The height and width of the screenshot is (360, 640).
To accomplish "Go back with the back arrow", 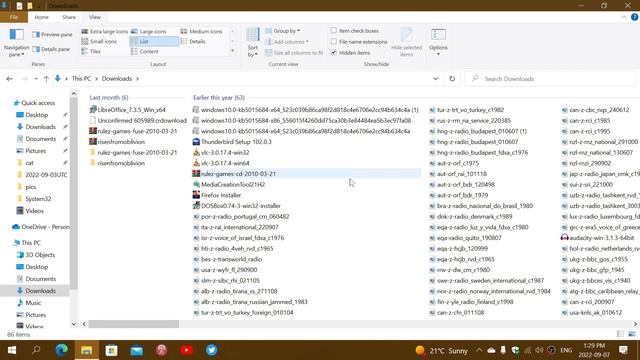I will pos(9,79).
